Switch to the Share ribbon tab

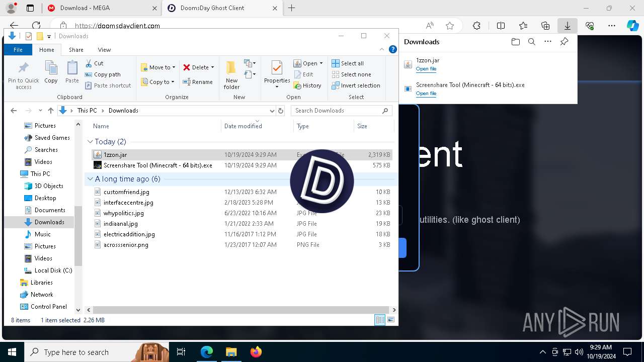(76, 50)
